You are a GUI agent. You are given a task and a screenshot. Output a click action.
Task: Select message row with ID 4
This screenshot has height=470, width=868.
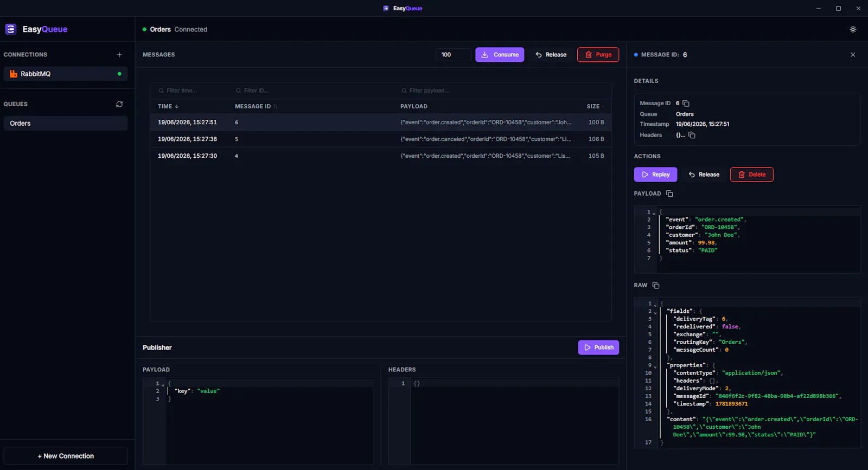point(381,156)
